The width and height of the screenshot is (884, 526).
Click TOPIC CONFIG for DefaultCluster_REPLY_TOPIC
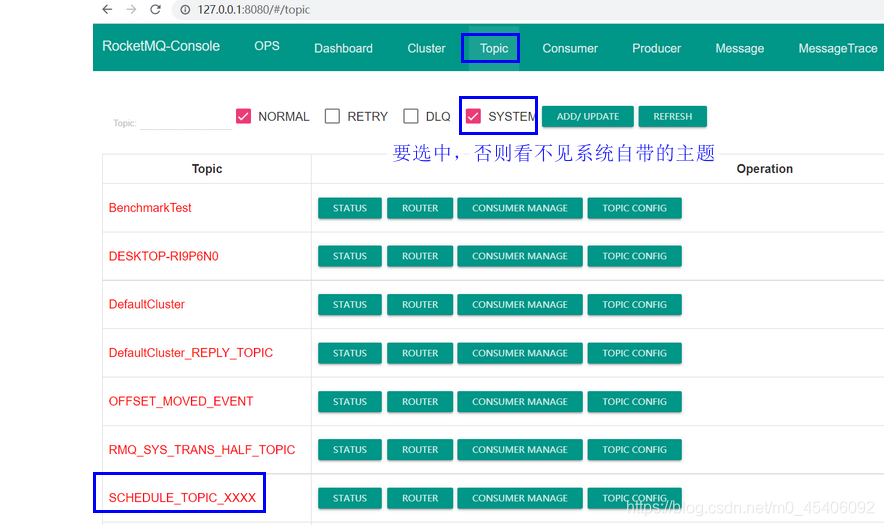pos(634,353)
